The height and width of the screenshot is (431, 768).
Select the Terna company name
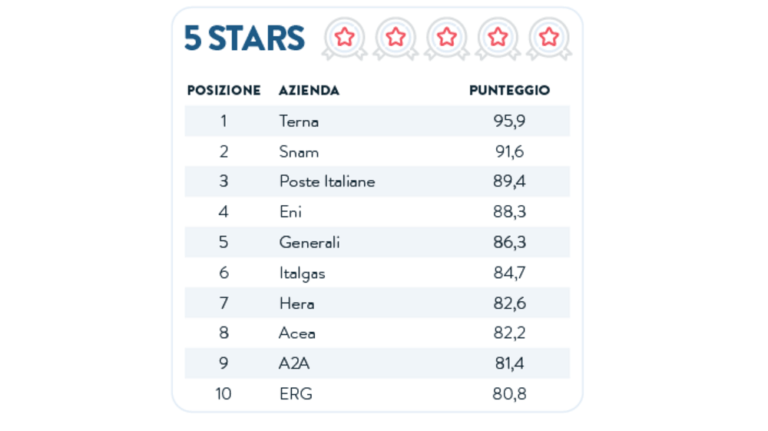click(299, 121)
